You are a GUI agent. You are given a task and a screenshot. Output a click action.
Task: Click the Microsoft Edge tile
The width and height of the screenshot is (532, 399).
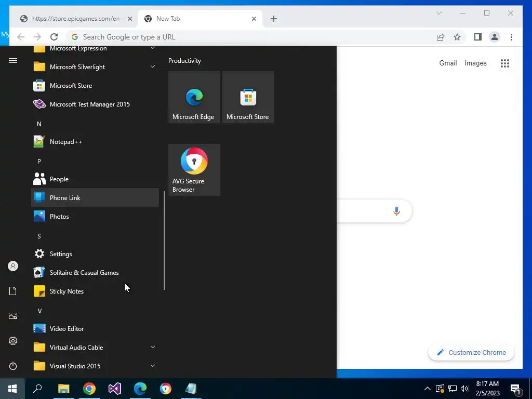tap(194, 97)
